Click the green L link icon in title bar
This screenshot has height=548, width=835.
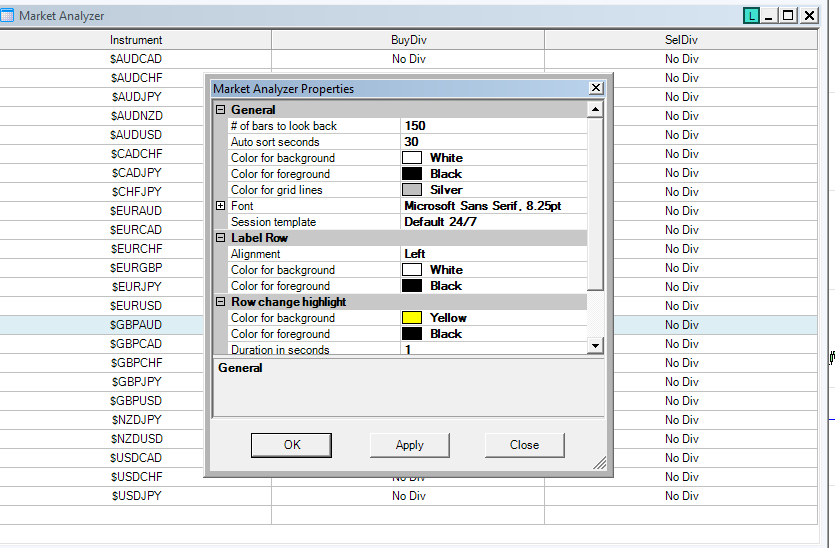(751, 16)
